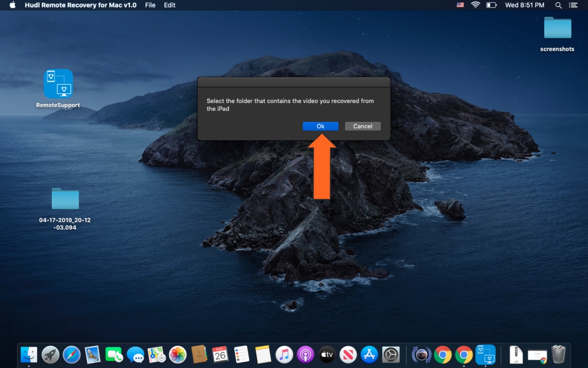This screenshot has width=588, height=368.
Task: Dismiss the dialog with Cancel
Action: tap(363, 126)
